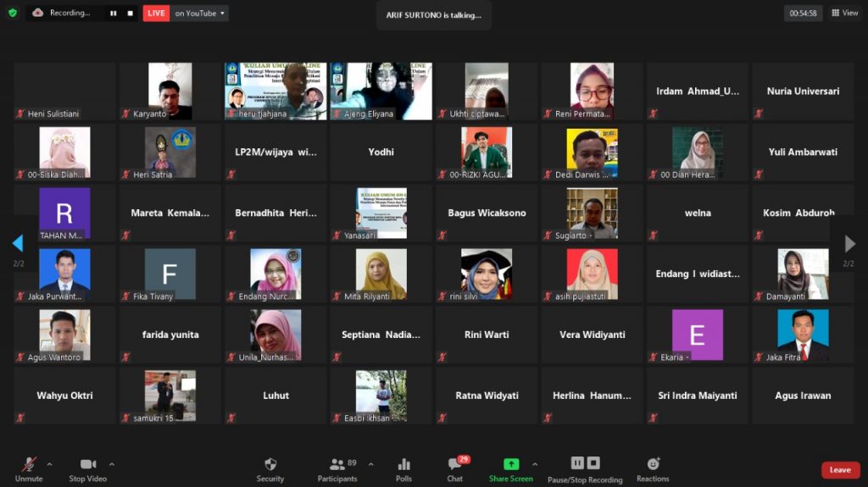
Task: Stop the recording from top bar
Action: click(130, 13)
